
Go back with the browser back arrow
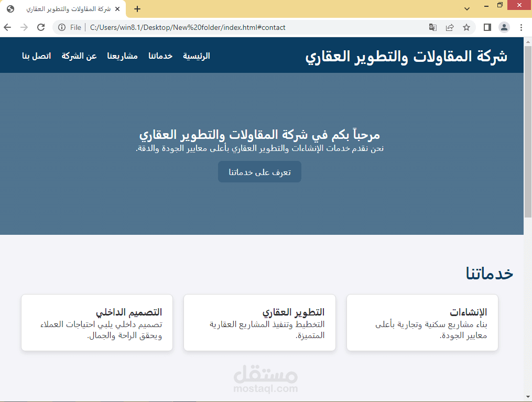tap(7, 27)
